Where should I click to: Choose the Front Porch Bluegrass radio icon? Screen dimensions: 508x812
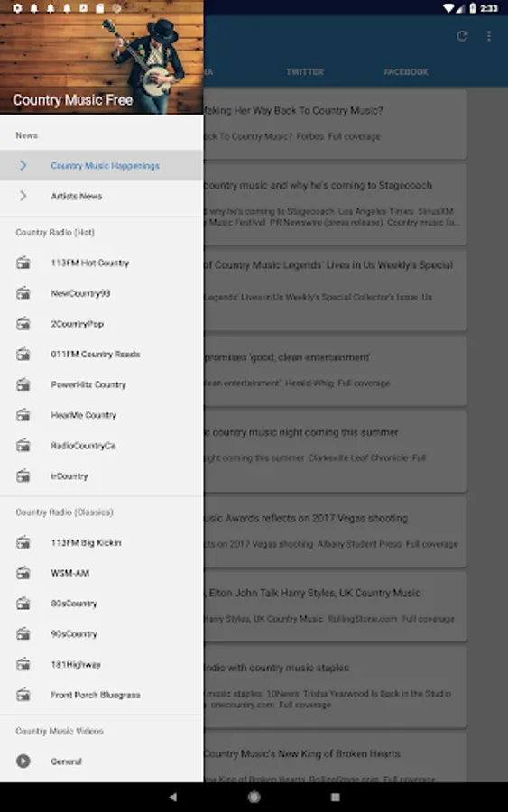[x=23, y=695]
